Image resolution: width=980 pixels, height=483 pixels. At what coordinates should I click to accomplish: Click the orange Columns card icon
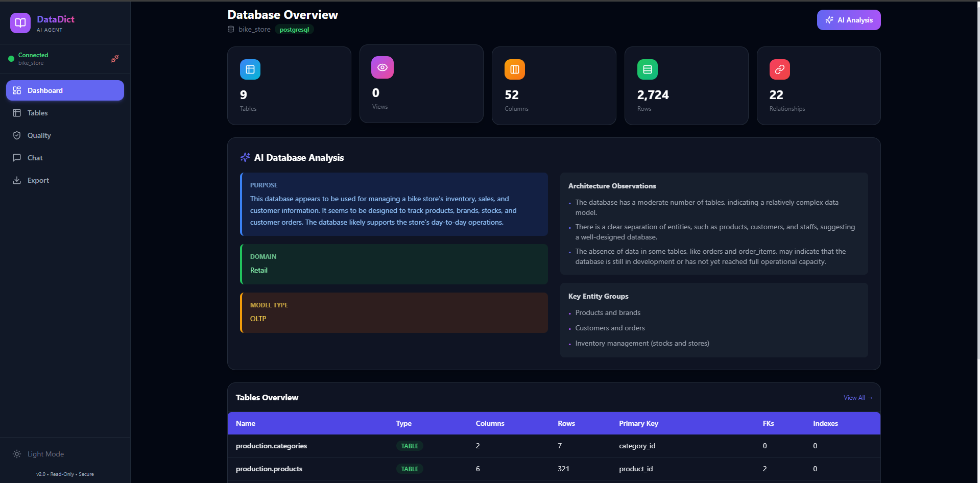tap(515, 69)
